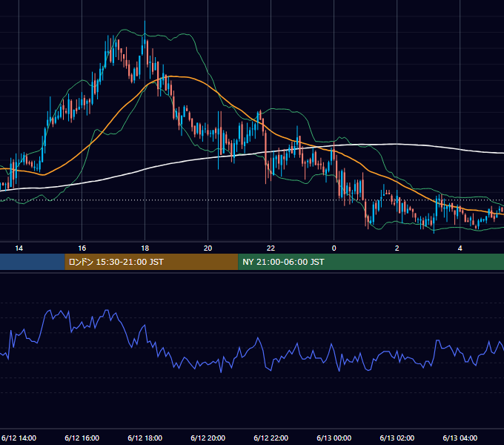Click the hour label 16 on price chart axis

point(82,248)
